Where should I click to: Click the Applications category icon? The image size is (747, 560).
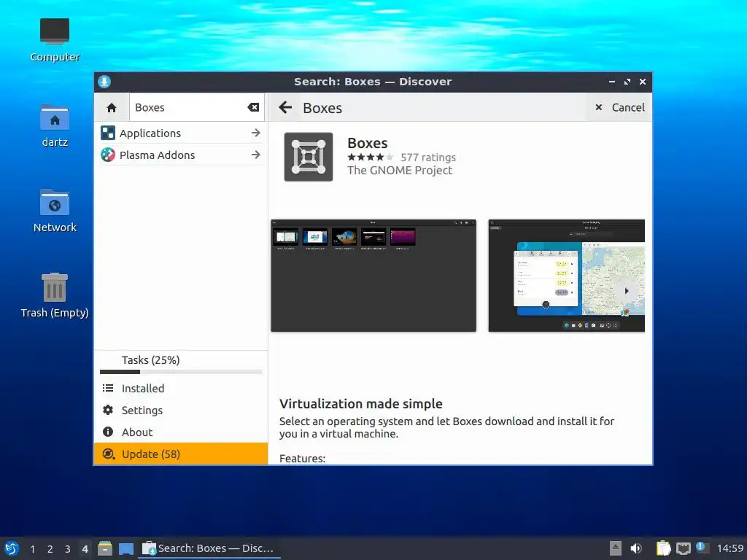(x=108, y=133)
